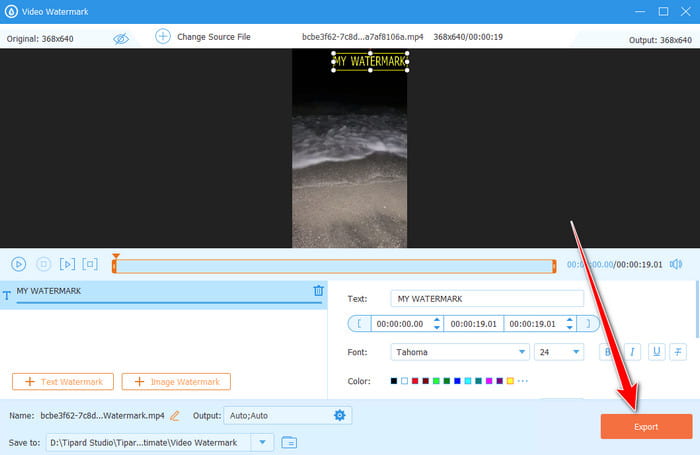Pick the cyan color swatch
This screenshot has height=455, width=700.
coord(468,381)
